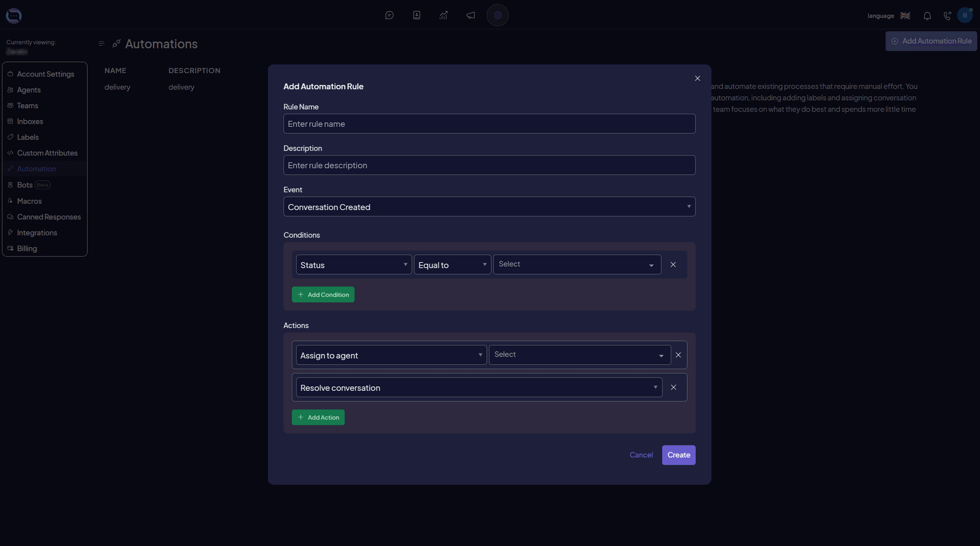Go to Canned Responses settings
Image resolution: width=980 pixels, height=546 pixels.
coord(48,217)
